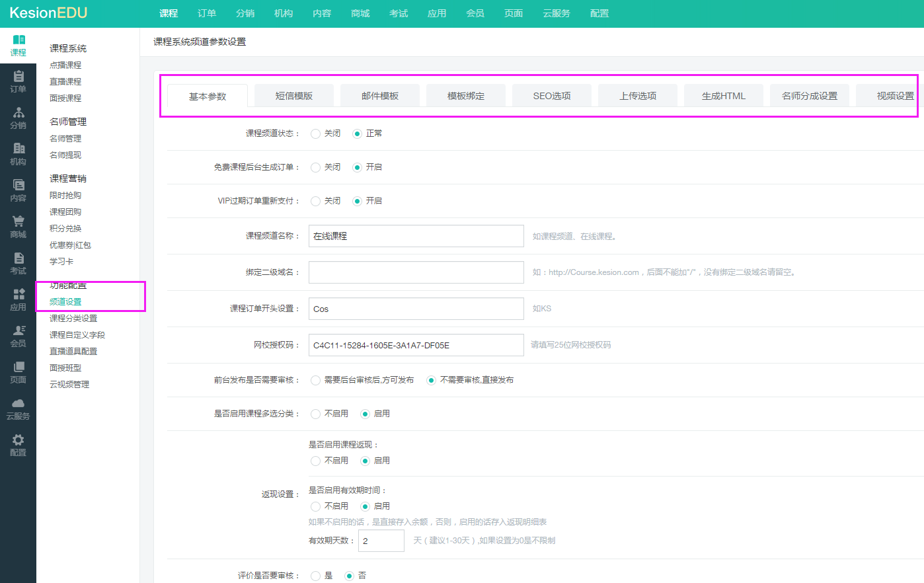The height and width of the screenshot is (583, 924).
Task: Click the 会员 member sidebar icon
Action: 18,336
